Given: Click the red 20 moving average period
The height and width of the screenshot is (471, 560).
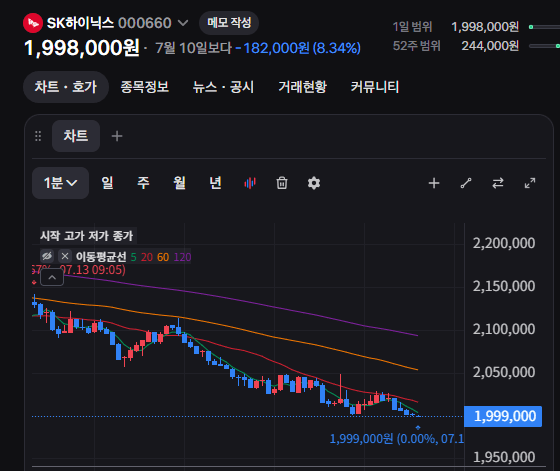Looking at the screenshot, I should 147,257.
